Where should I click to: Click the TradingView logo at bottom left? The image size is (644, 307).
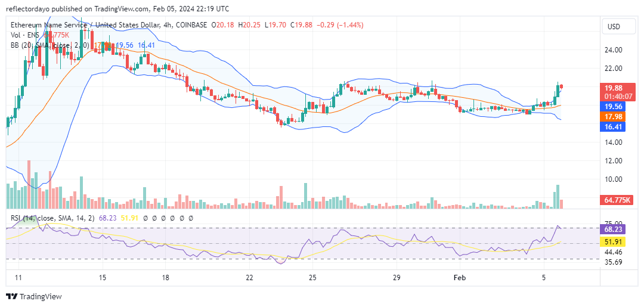point(33,296)
